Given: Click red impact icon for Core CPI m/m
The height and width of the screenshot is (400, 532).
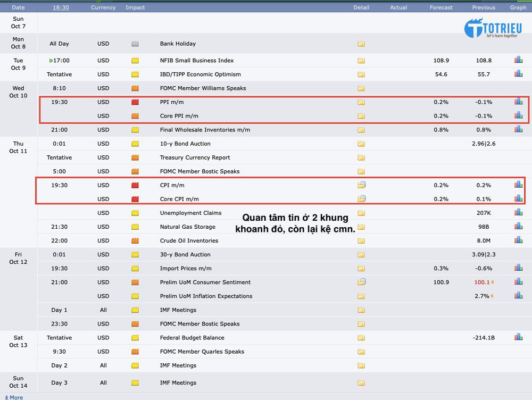Looking at the screenshot, I should click(135, 199).
